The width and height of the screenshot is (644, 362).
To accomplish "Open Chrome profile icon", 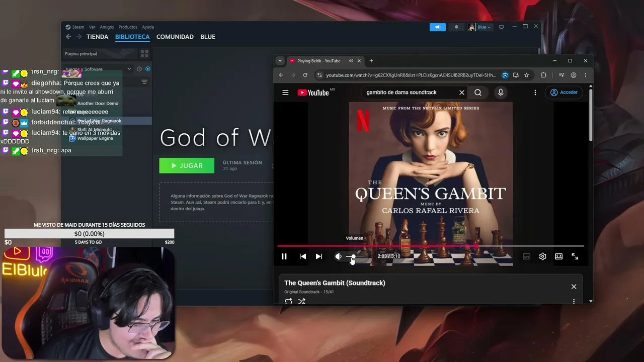I will 574,75.
